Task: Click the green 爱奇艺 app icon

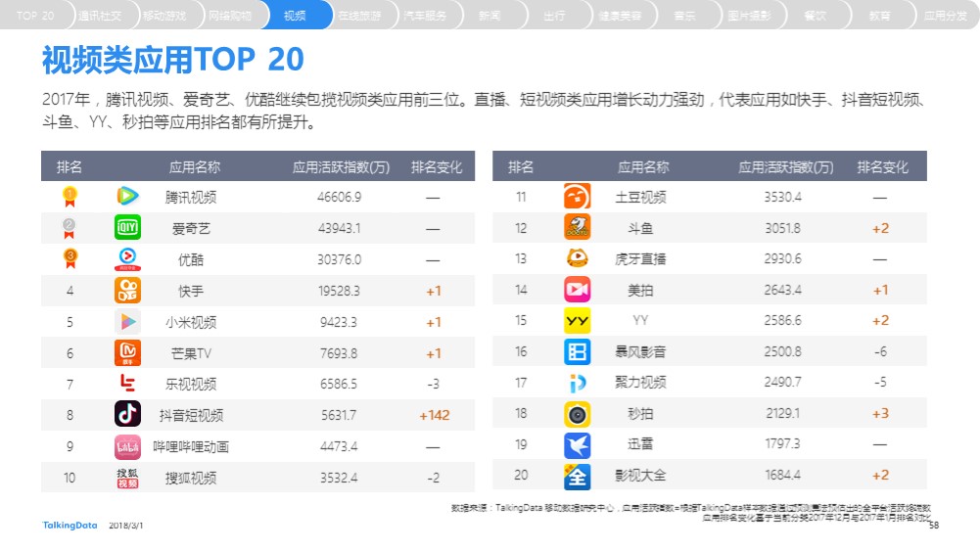Action: click(127, 227)
